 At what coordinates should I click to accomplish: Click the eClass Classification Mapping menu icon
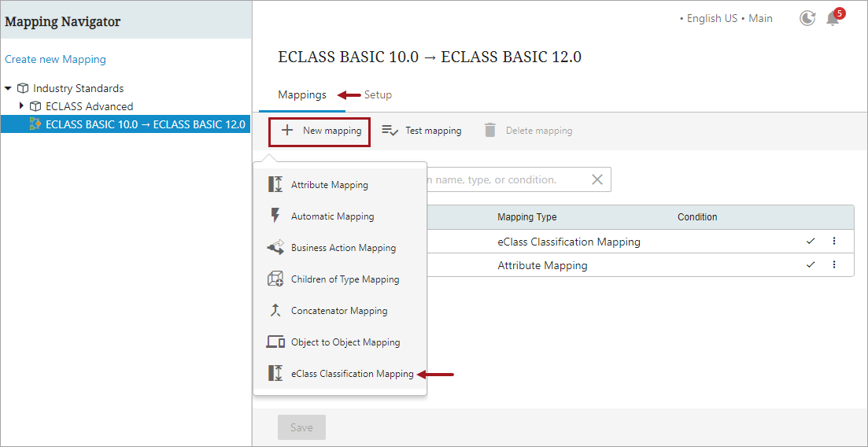pyautogui.click(x=275, y=373)
